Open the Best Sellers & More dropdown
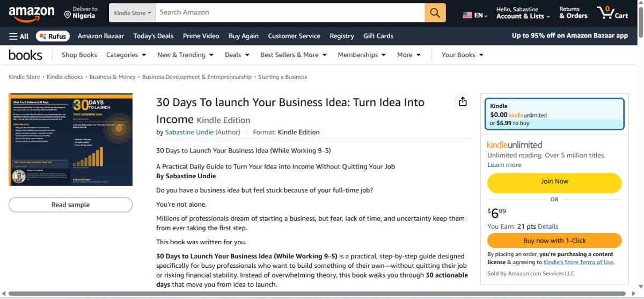This screenshot has height=299, width=644. pos(293,55)
